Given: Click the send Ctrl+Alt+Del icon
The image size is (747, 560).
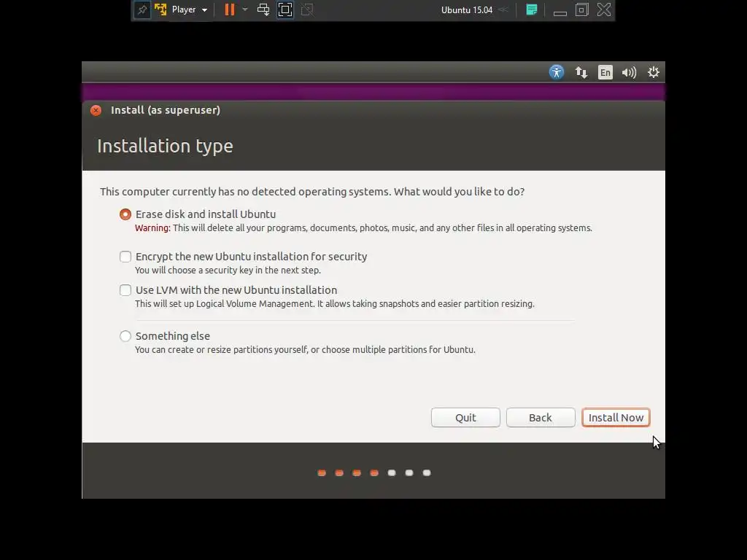Looking at the screenshot, I should tap(263, 9).
